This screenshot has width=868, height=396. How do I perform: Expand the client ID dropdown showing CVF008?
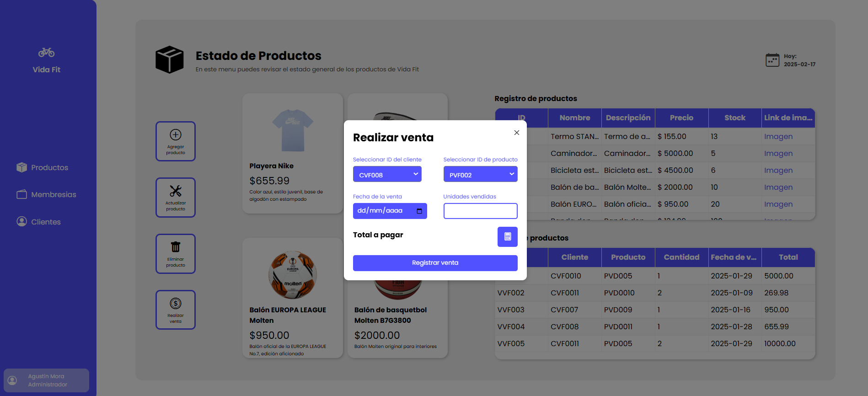(387, 174)
